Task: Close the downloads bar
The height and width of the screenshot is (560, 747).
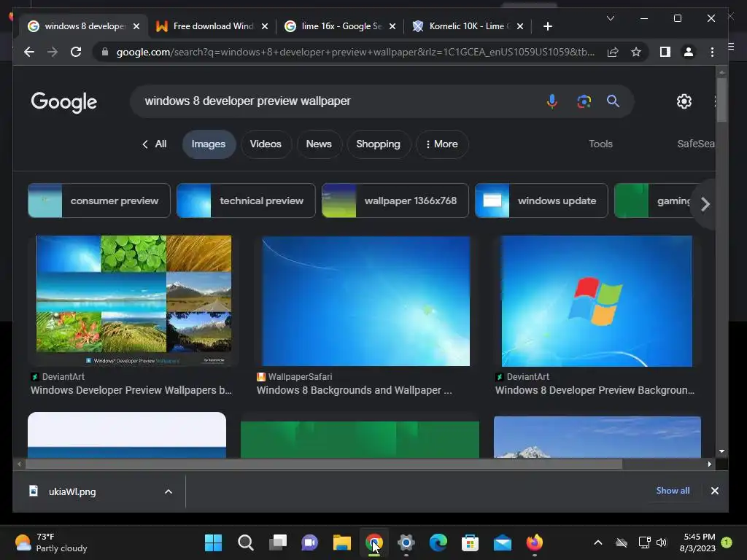Action: click(715, 491)
